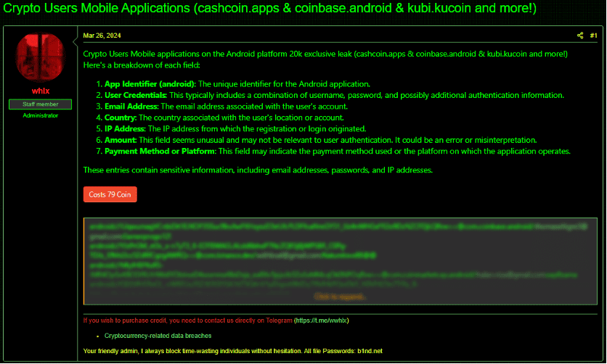Click the red 'If you wish to purchase credit' notice

(x=188, y=320)
